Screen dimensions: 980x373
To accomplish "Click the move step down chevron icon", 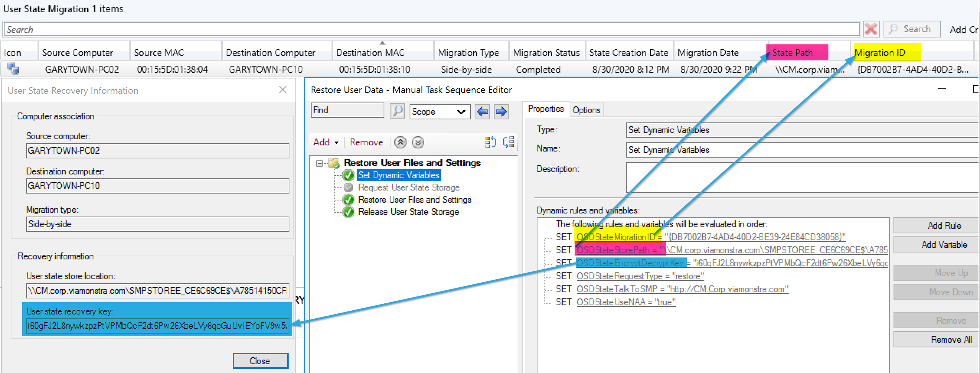I will tap(418, 143).
